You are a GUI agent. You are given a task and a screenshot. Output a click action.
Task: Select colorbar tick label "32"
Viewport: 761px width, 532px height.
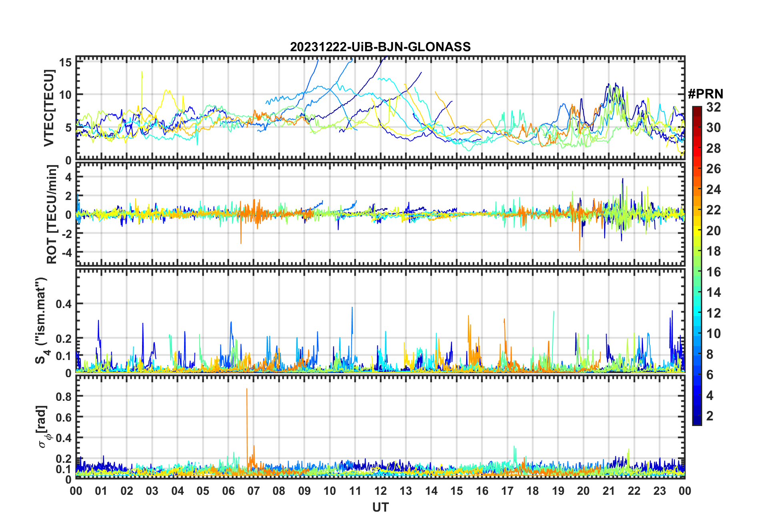(713, 107)
